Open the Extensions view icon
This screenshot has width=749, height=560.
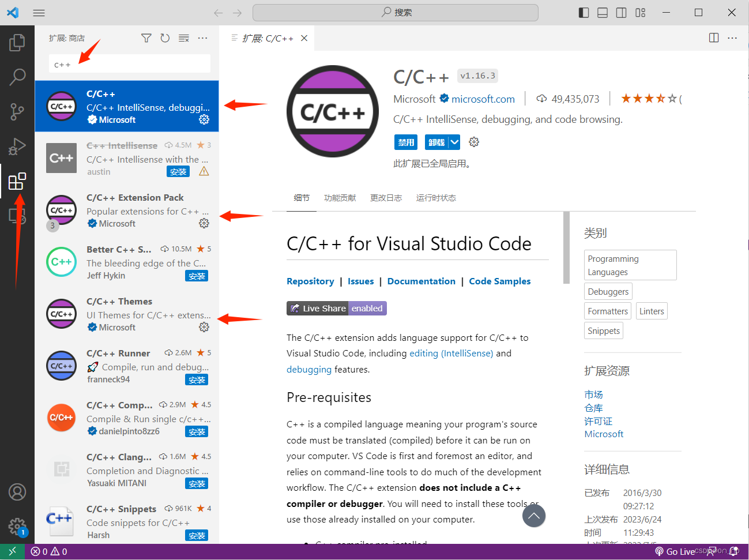[17, 181]
